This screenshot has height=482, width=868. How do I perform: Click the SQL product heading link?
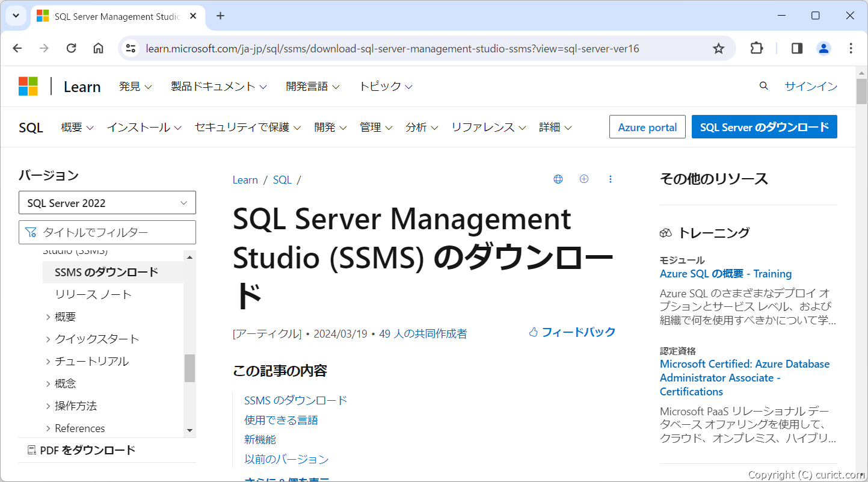(31, 128)
